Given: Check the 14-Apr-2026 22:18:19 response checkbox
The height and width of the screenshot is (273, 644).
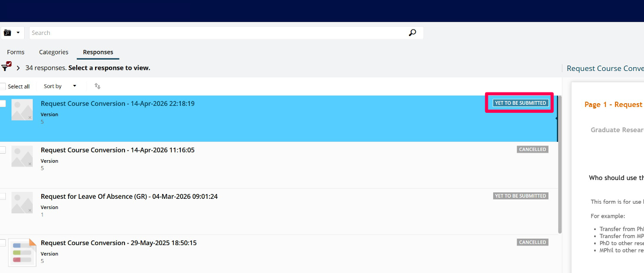Looking at the screenshot, I should pos(3,103).
